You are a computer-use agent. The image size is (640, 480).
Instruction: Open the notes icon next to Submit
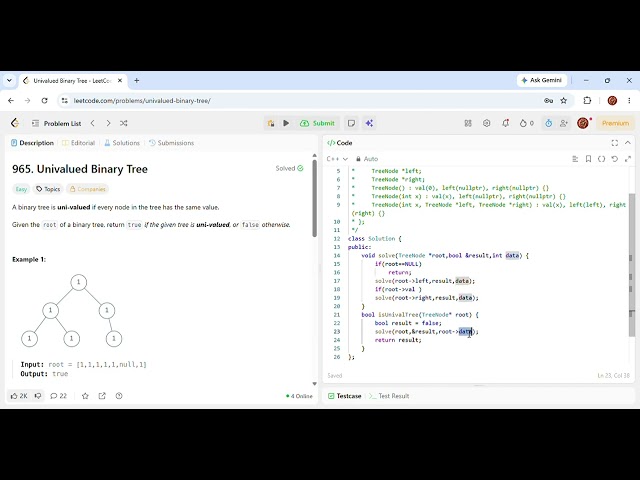coord(351,123)
